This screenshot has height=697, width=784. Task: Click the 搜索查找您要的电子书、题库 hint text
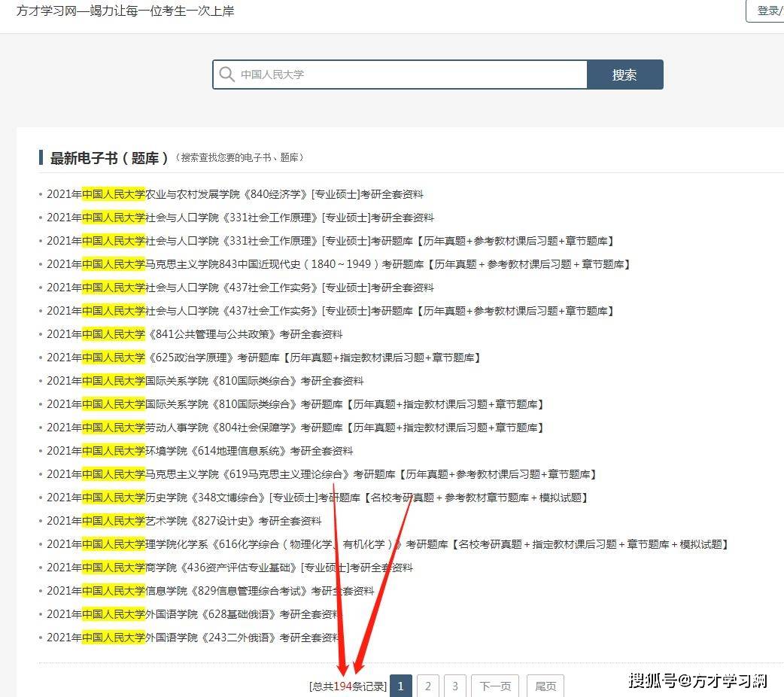point(239,158)
